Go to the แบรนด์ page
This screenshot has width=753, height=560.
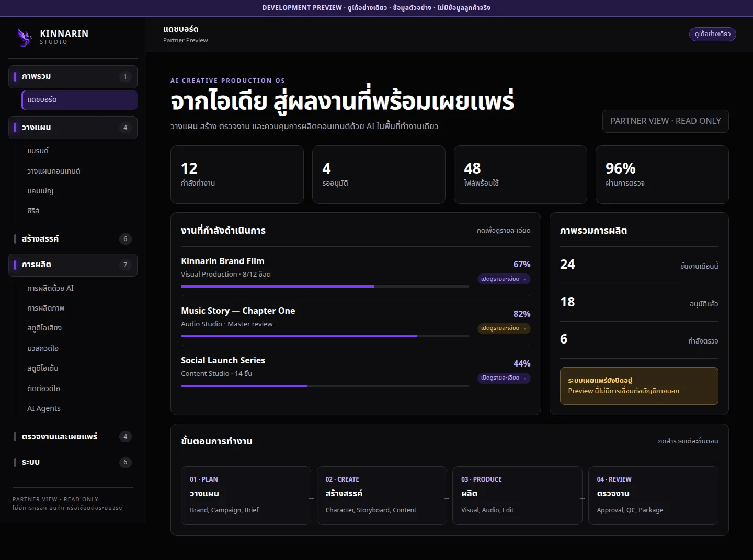click(79, 151)
